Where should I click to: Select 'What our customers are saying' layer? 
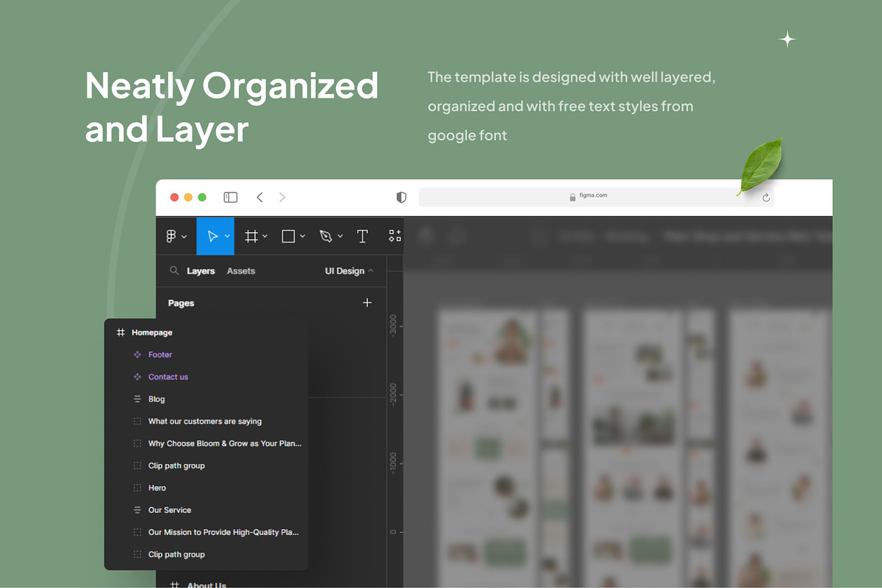(x=206, y=421)
